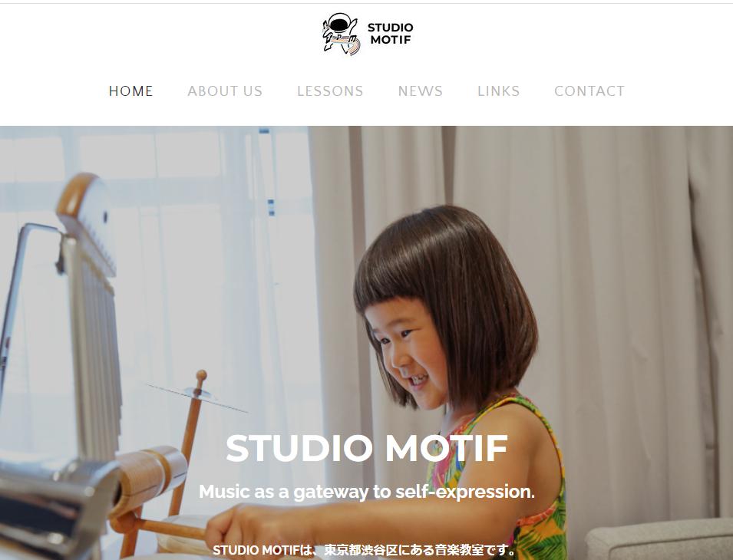Click the large STUDIO MOTIF hero heading
This screenshot has height=560, width=733.
click(x=367, y=448)
